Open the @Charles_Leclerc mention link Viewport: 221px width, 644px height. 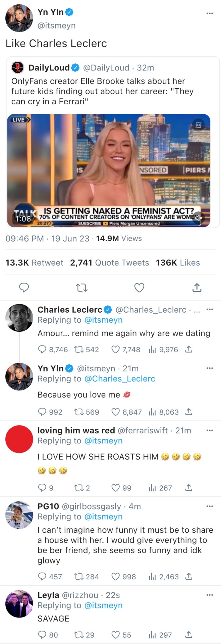pyautogui.click(x=120, y=379)
